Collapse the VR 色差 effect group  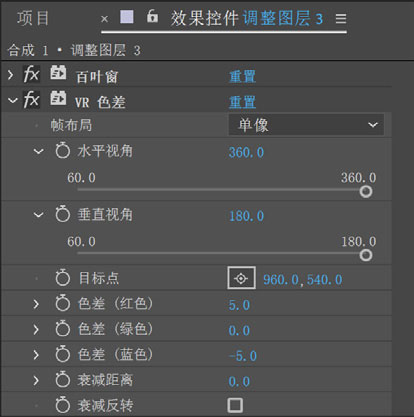click(13, 100)
